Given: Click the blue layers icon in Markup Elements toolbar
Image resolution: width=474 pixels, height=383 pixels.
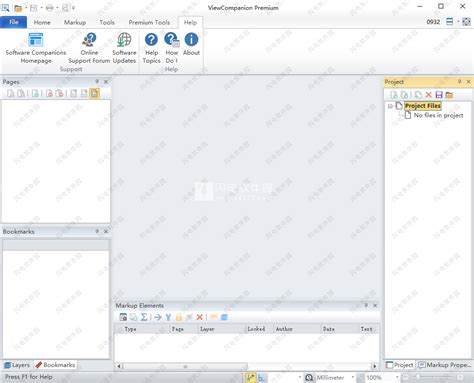Looking at the screenshot, I should click(224, 317).
